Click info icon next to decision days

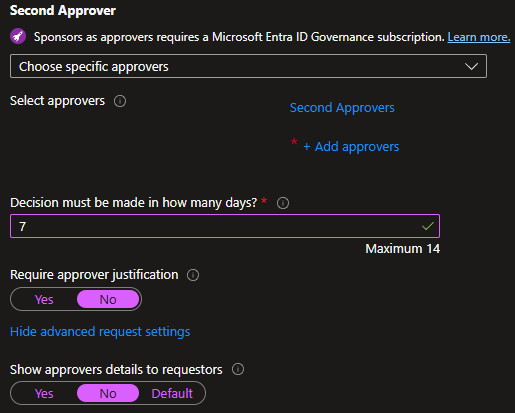coord(283,203)
